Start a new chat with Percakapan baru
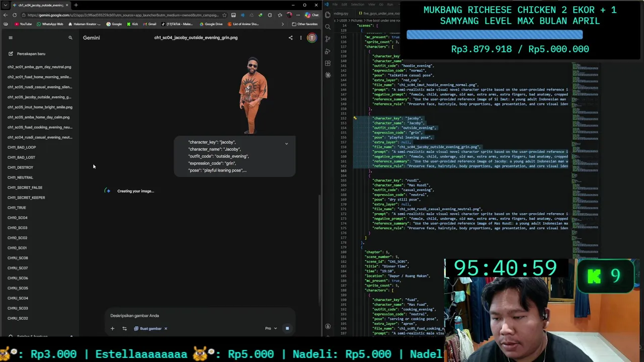The image size is (644, 362). 27,54
